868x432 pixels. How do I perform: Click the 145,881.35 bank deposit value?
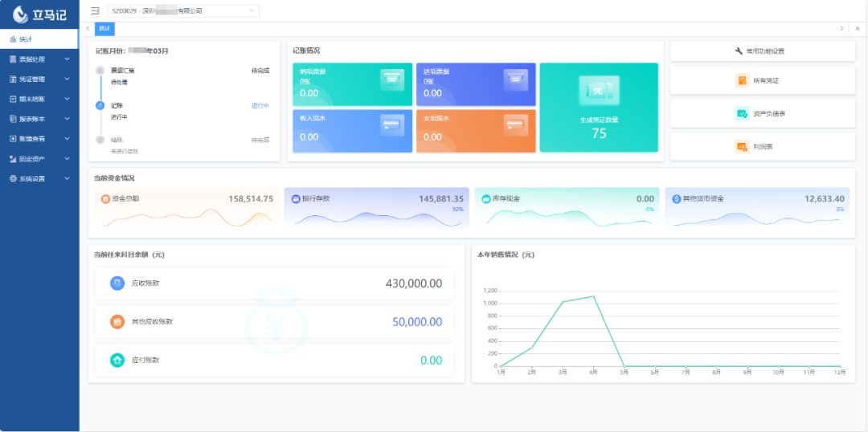point(441,199)
